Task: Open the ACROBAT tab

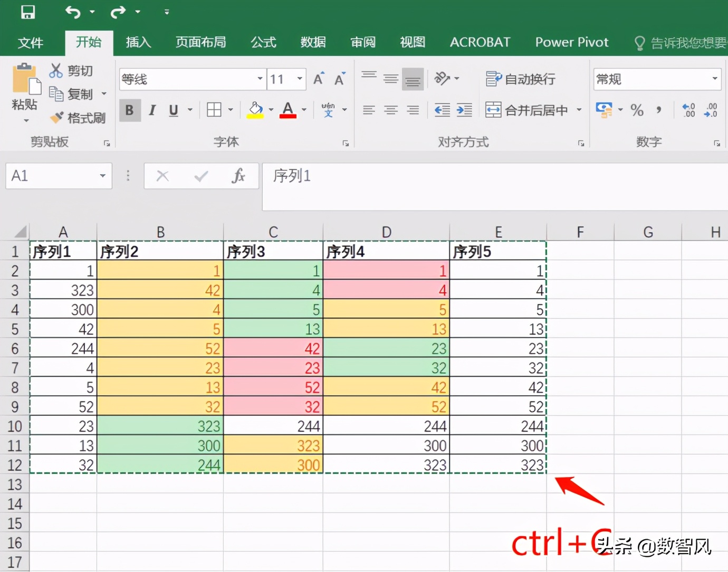Action: tap(480, 42)
